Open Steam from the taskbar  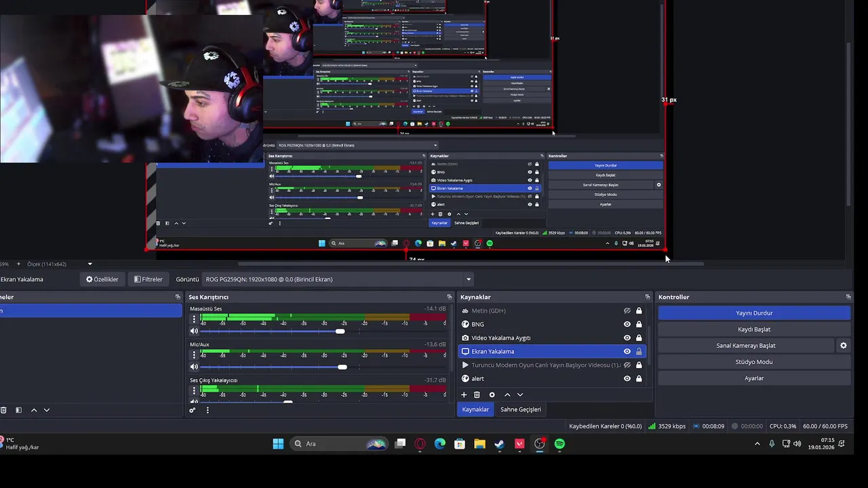[499, 444]
